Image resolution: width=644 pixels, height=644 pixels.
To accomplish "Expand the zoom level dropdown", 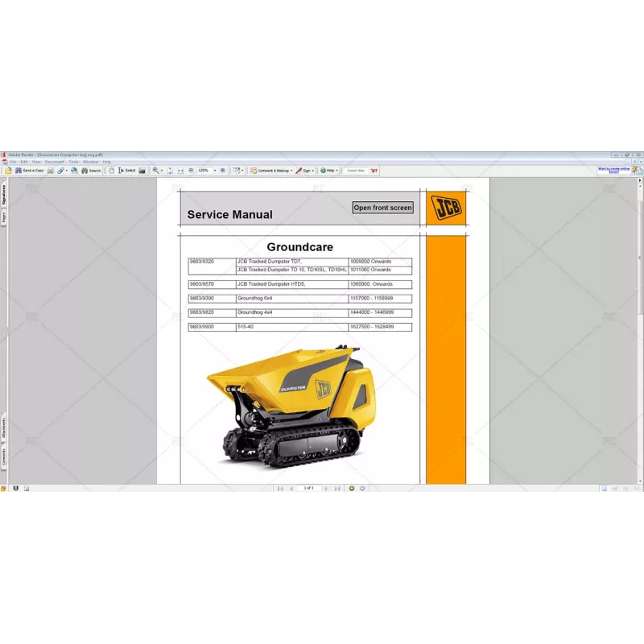I will coord(214,170).
